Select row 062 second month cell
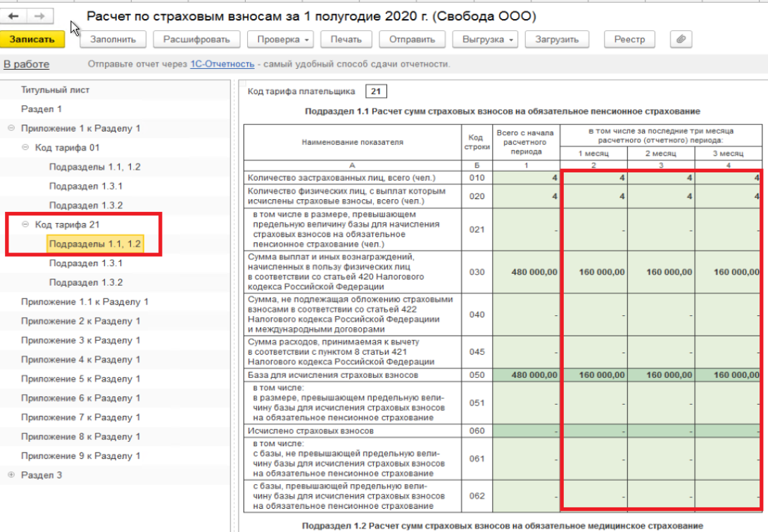The height and width of the screenshot is (532, 768). pos(661,496)
